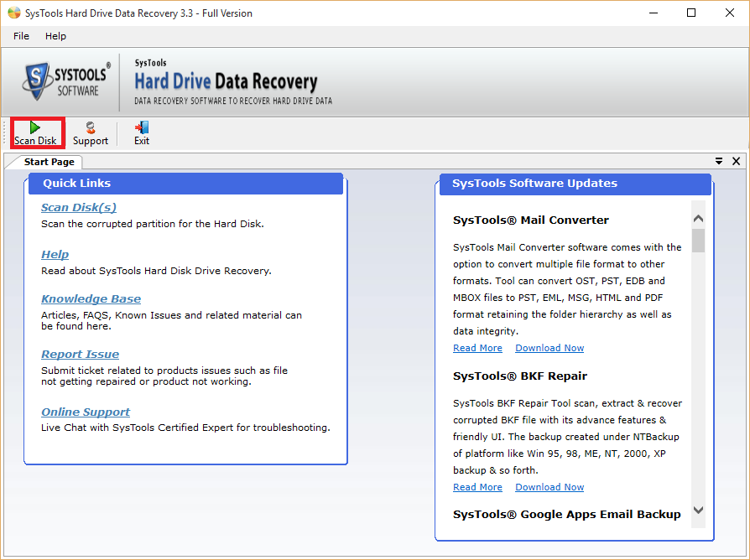Click the Exit toolbar icon

[142, 133]
